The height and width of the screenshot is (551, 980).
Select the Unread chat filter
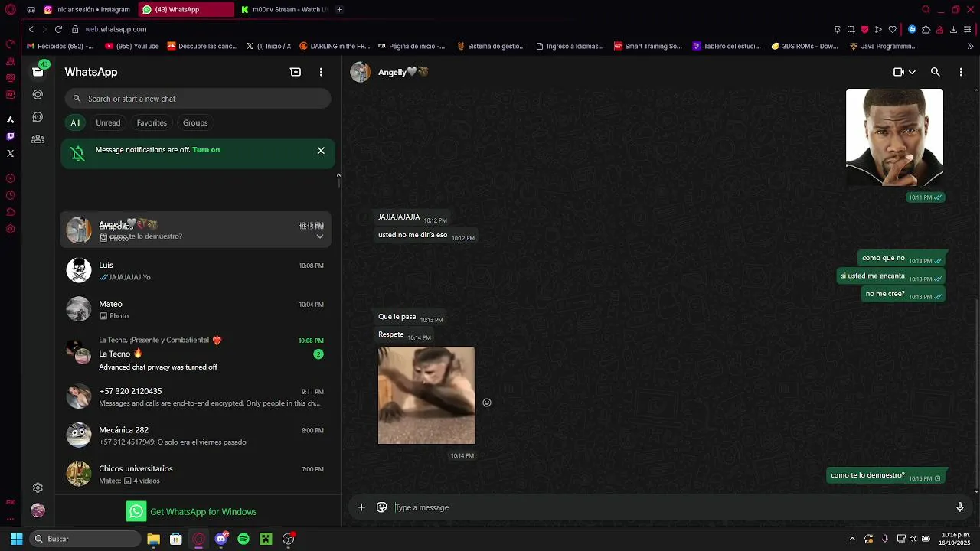pyautogui.click(x=108, y=122)
